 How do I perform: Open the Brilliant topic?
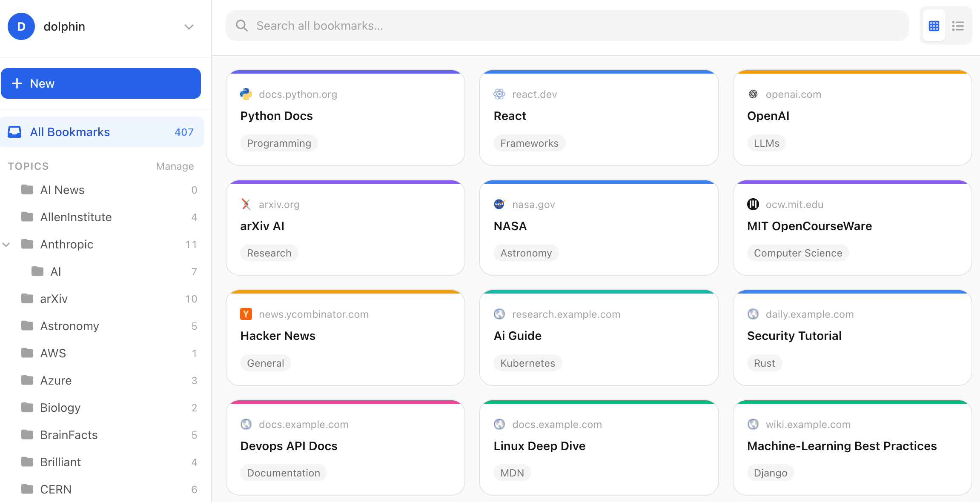click(102, 462)
